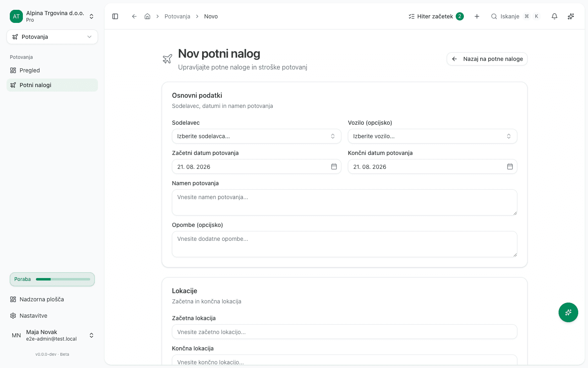The height and width of the screenshot is (368, 588).
Task: Open notifications bell icon
Action: pyautogui.click(x=555, y=16)
